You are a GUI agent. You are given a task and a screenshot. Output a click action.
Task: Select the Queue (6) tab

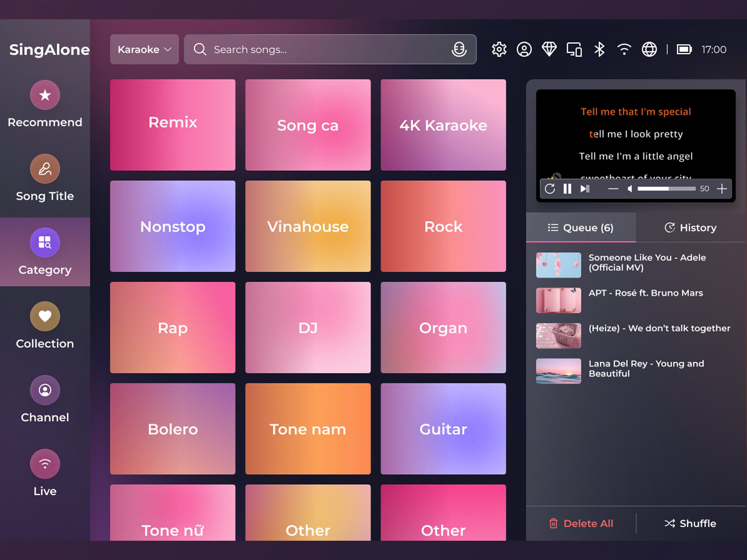pos(580,228)
